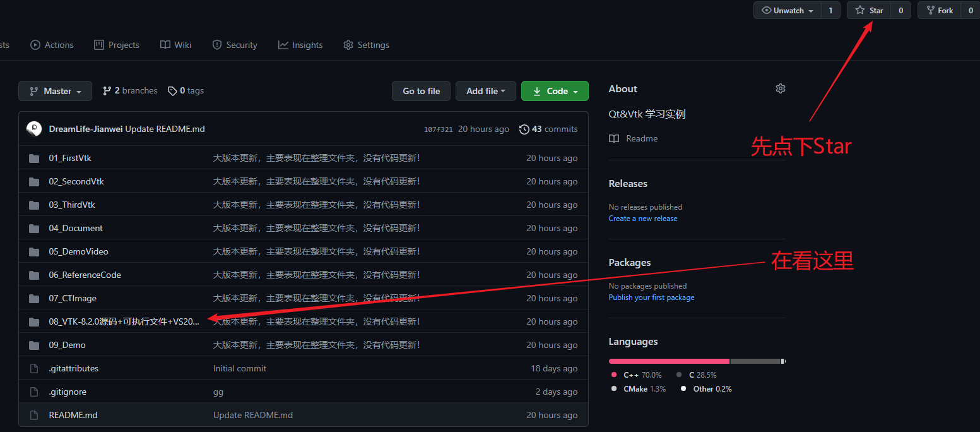Click the folder icon beside 05_DemoVideo
The height and width of the screenshot is (432, 980).
pyautogui.click(x=34, y=251)
